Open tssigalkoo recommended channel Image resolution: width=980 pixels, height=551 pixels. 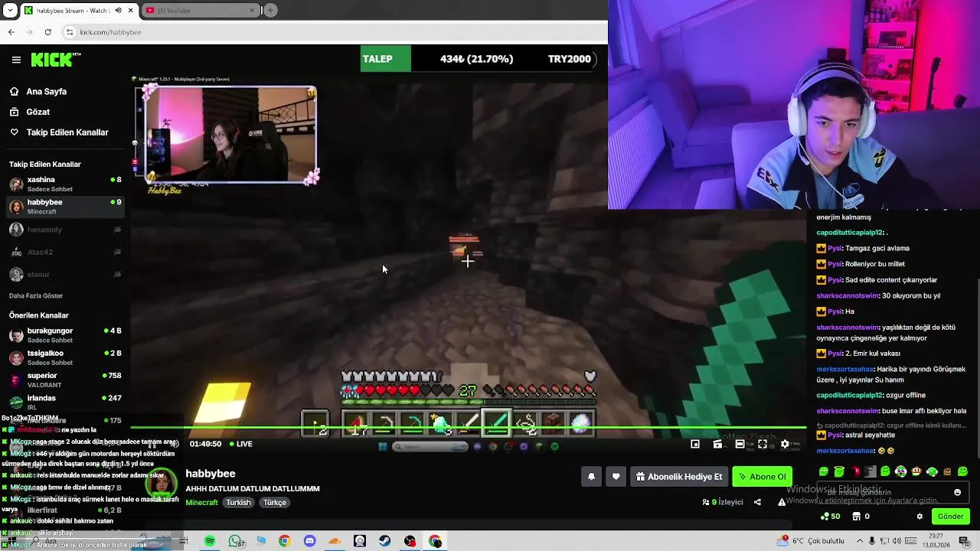65,357
